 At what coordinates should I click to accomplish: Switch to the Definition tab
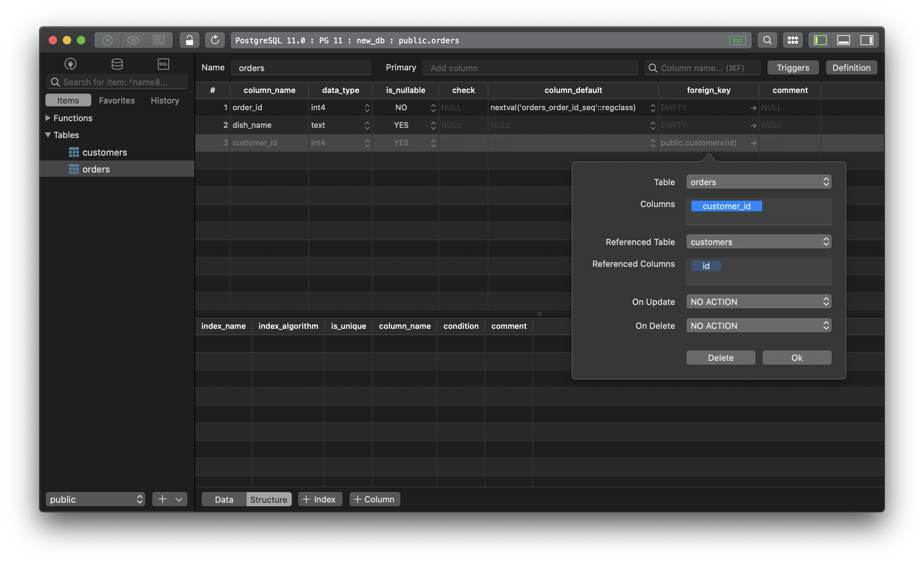851,67
